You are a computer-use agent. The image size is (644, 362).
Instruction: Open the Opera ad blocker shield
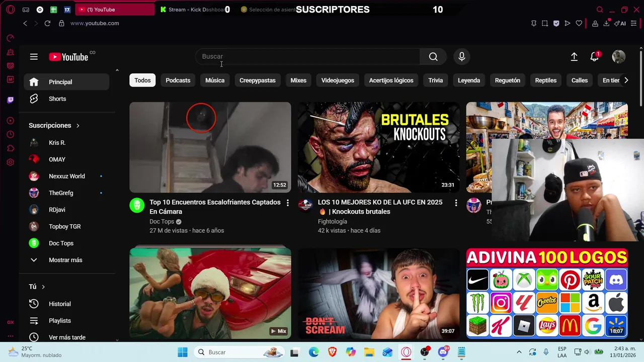point(556,23)
